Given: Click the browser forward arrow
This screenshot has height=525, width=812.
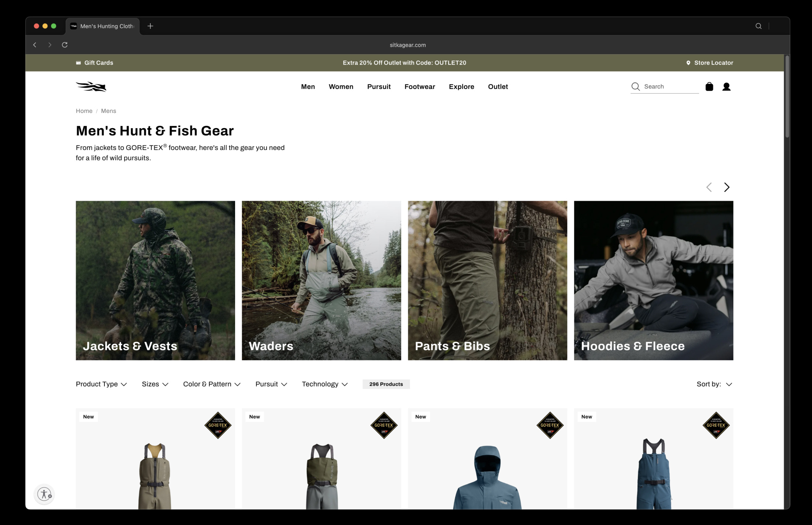Looking at the screenshot, I should 50,45.
